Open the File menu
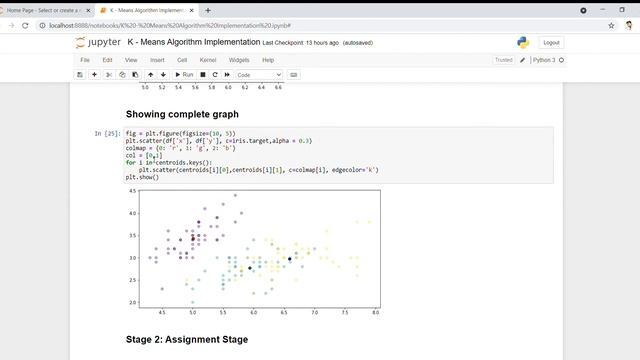The height and width of the screenshot is (360, 640). pyautogui.click(x=85, y=60)
